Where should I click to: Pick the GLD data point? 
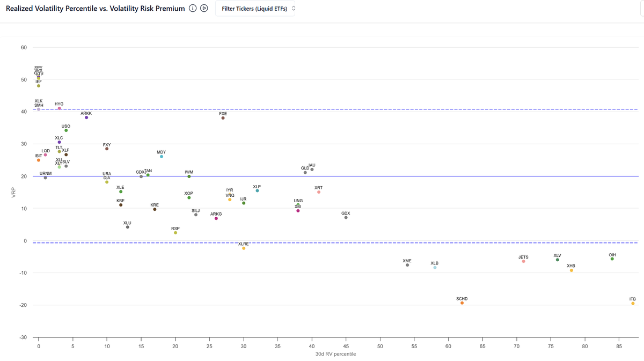coord(305,172)
